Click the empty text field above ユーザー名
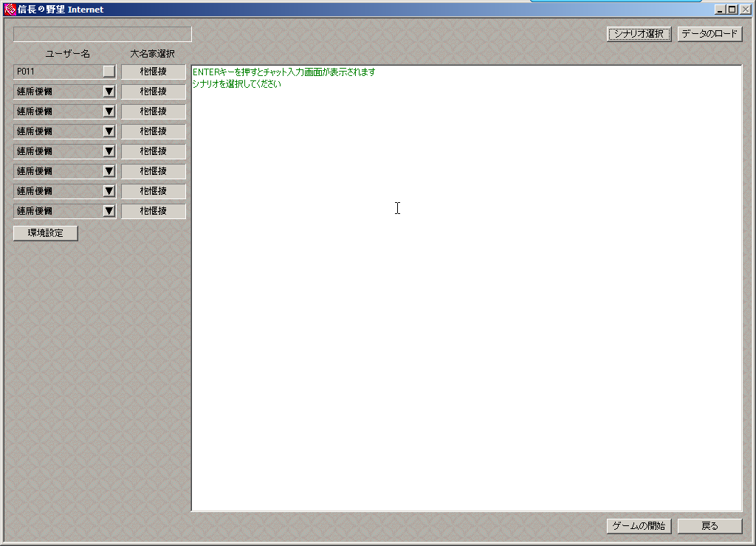The height and width of the screenshot is (546, 756). (x=103, y=35)
